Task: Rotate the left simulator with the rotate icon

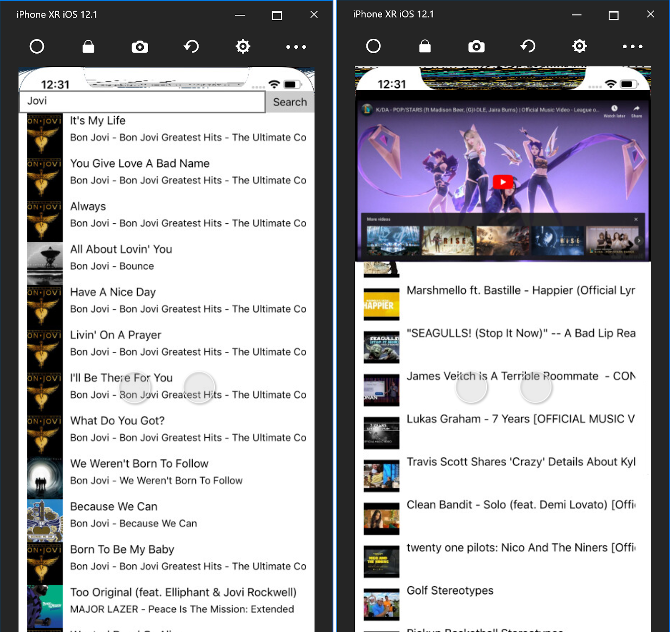Action: (x=192, y=46)
